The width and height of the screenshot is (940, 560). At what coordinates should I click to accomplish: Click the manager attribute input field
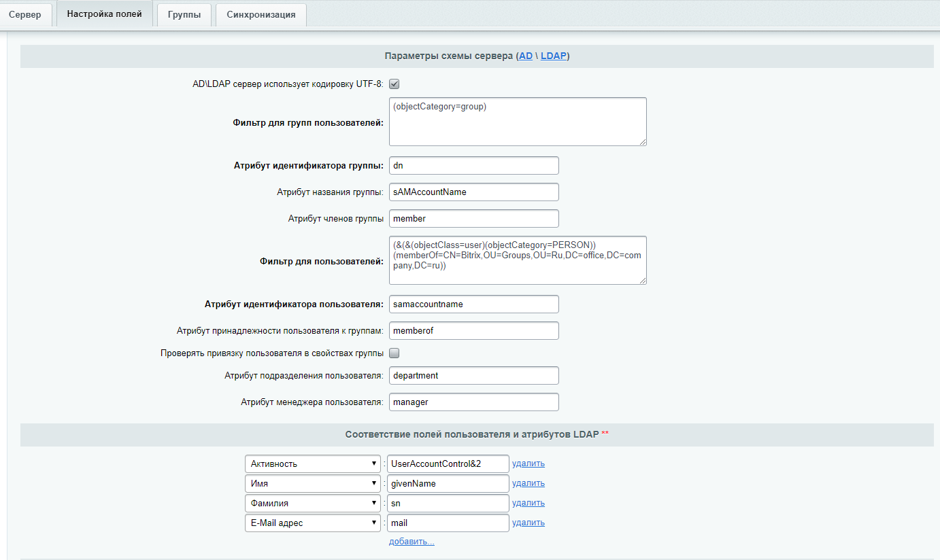point(473,402)
